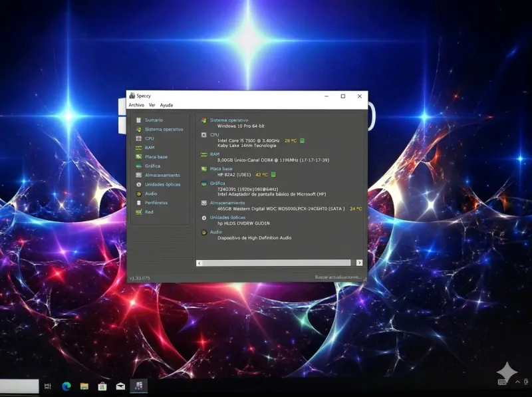Click the sidebar RAM module icon
Viewport: 532px width, 397px height.
click(138, 148)
